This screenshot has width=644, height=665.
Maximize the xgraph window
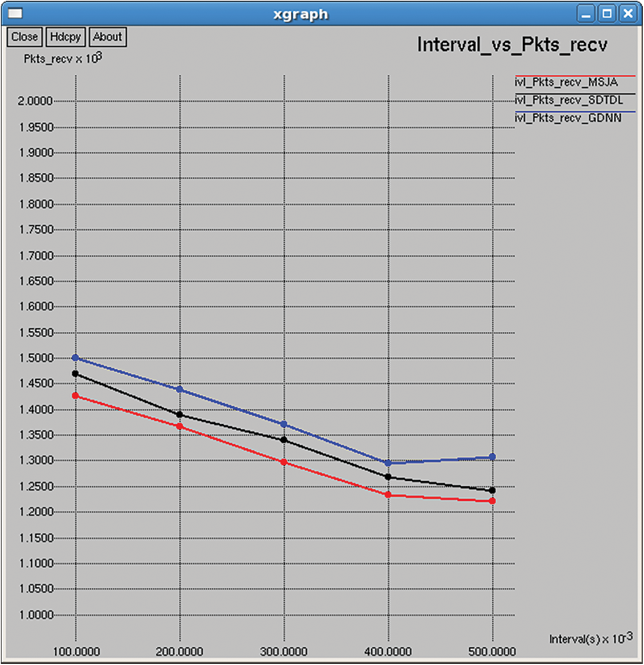[x=607, y=14]
